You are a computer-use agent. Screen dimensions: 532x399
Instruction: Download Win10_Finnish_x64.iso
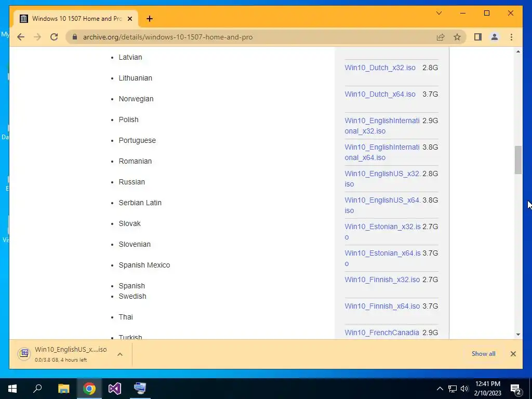[x=382, y=306]
